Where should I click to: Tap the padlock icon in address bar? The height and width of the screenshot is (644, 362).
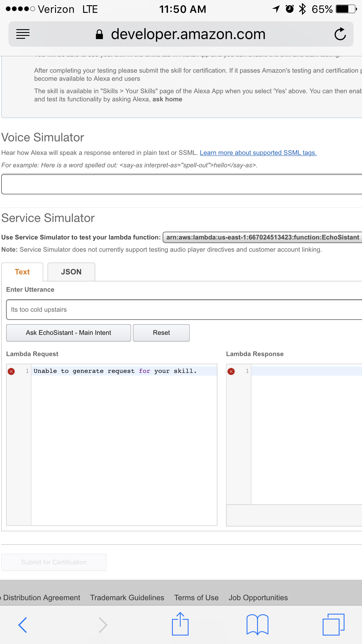point(99,34)
